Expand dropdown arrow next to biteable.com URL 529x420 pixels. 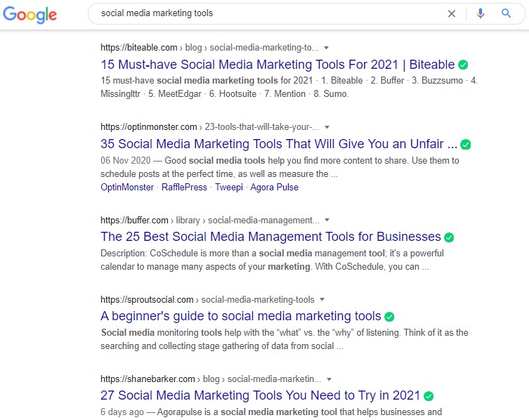327,48
